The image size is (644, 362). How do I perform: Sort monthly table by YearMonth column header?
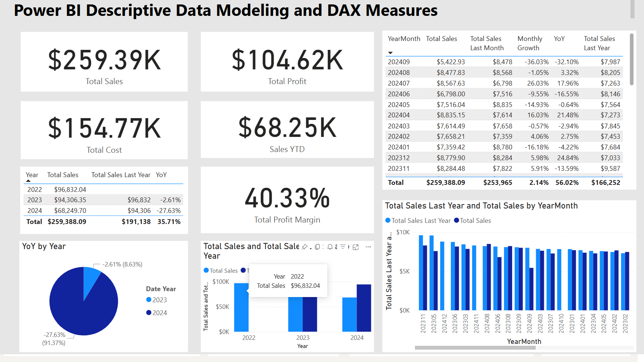(x=404, y=39)
